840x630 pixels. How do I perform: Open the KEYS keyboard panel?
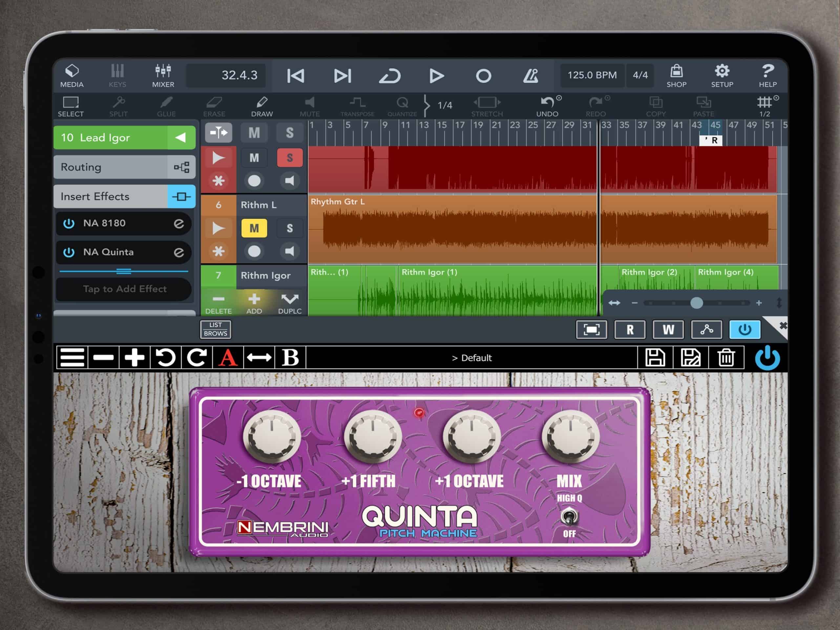tap(117, 76)
